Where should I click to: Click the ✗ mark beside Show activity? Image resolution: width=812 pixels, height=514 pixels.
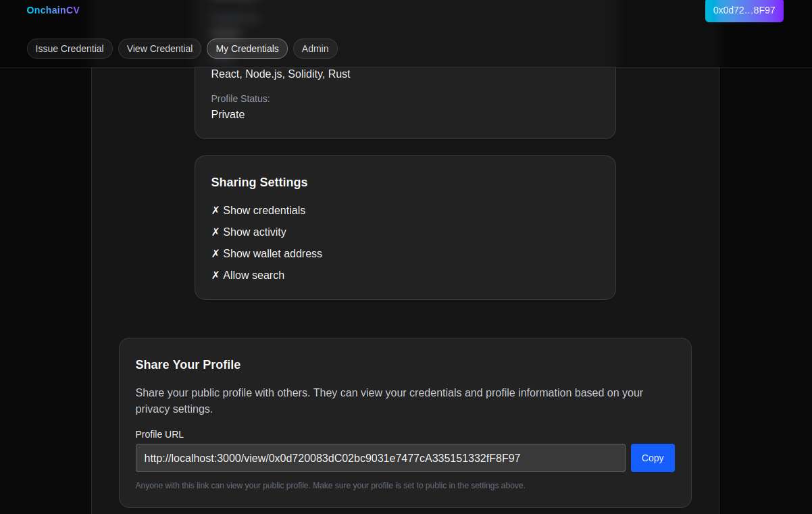tap(215, 232)
